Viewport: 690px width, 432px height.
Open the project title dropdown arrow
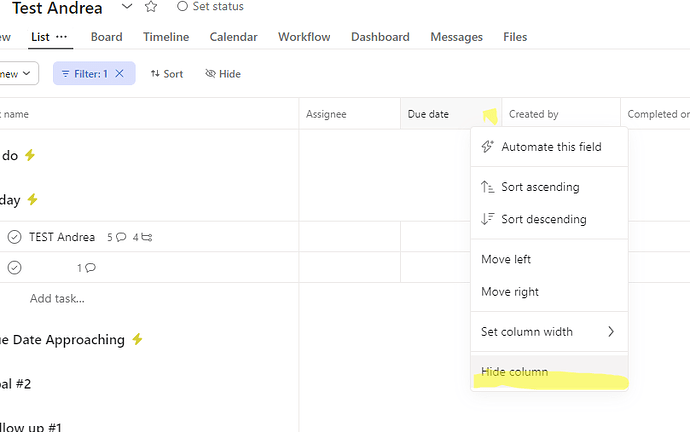pyautogui.click(x=127, y=7)
